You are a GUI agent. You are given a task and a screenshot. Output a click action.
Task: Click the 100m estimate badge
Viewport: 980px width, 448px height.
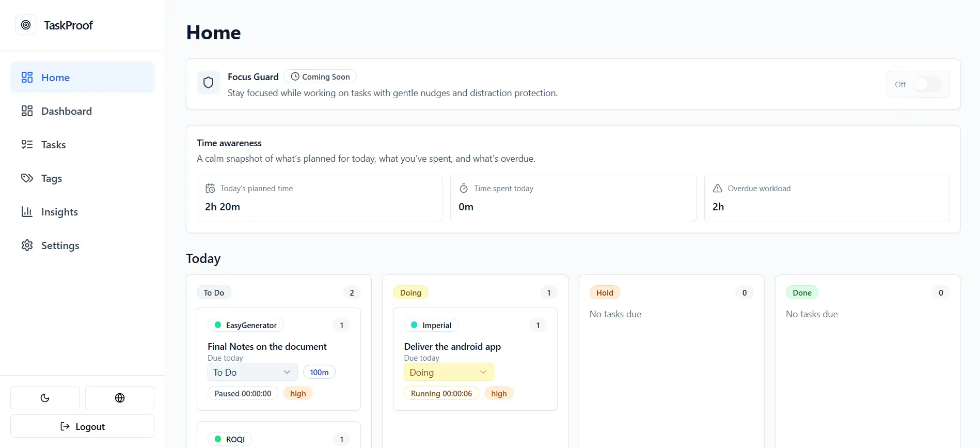click(319, 372)
